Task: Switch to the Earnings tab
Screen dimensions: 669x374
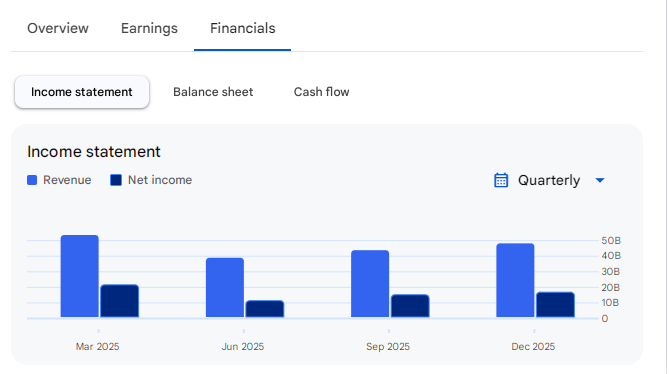Action: coord(149,28)
